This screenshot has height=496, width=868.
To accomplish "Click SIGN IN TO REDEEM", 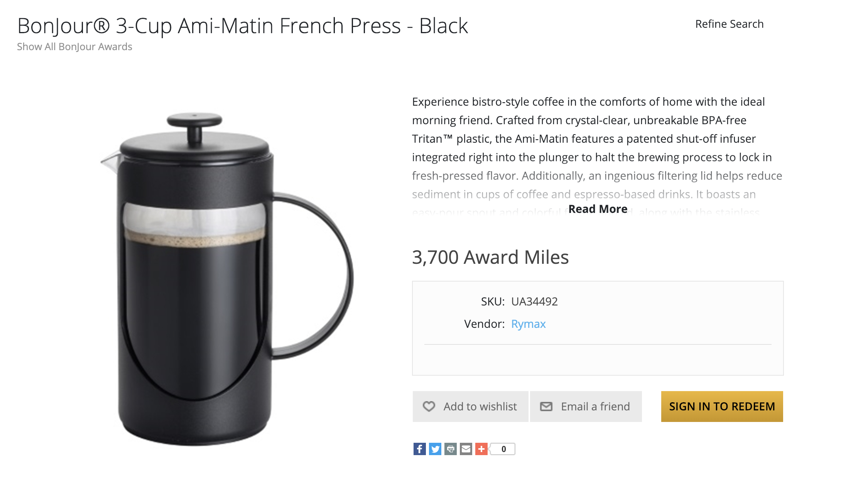I will point(722,406).
